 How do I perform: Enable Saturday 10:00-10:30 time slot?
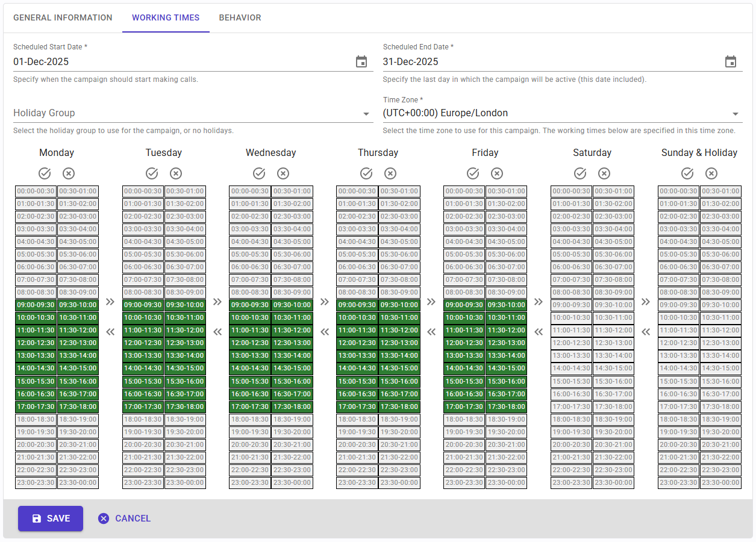coord(572,318)
